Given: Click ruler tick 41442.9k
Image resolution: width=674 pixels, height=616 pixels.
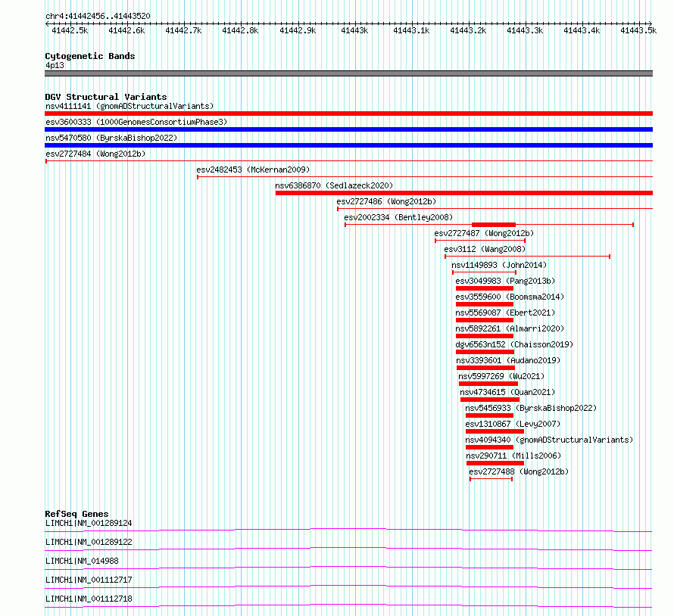Looking at the screenshot, I should (298, 30).
